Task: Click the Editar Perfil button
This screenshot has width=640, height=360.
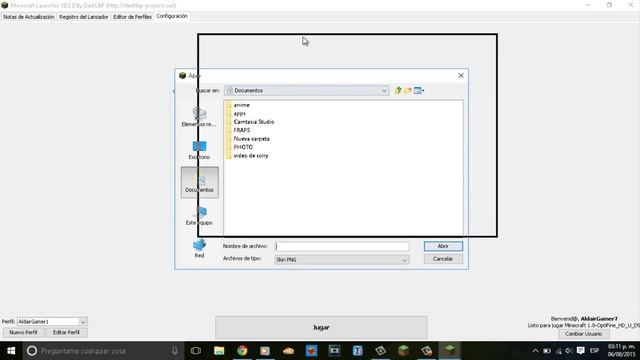Action: (66, 332)
